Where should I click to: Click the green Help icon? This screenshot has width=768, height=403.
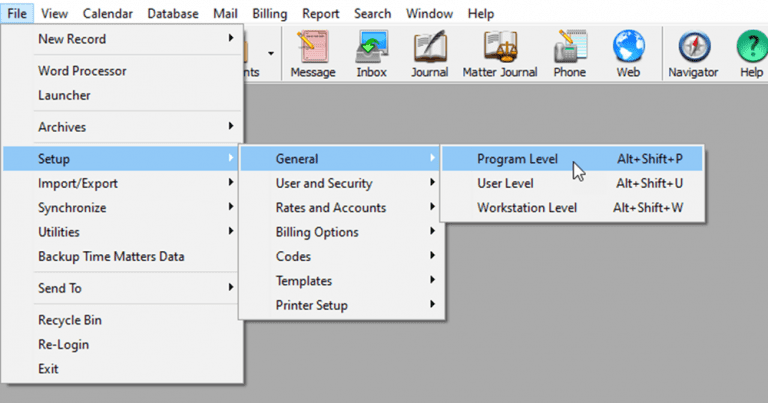pos(750,53)
